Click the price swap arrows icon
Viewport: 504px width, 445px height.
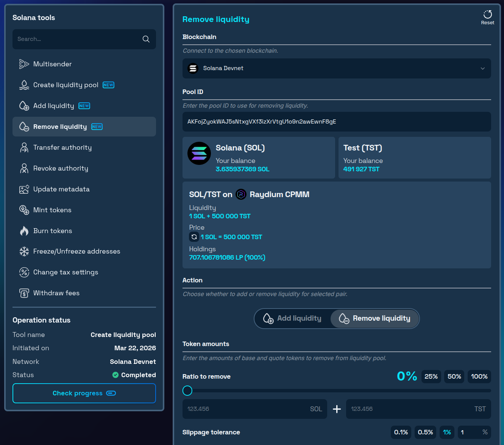(x=194, y=237)
